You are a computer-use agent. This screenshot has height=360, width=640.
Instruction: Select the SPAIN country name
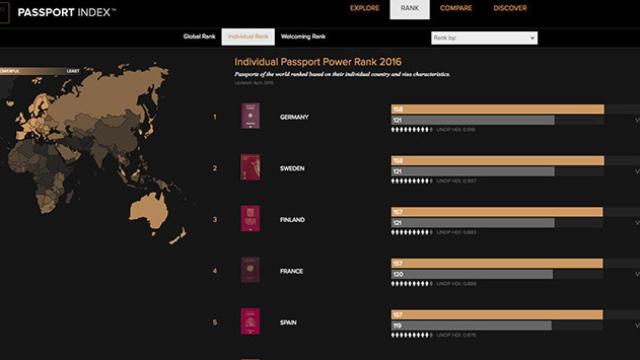288,322
